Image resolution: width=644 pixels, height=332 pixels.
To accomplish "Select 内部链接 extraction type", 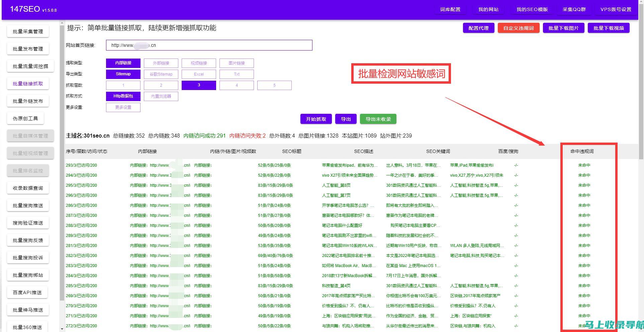I will pos(123,63).
